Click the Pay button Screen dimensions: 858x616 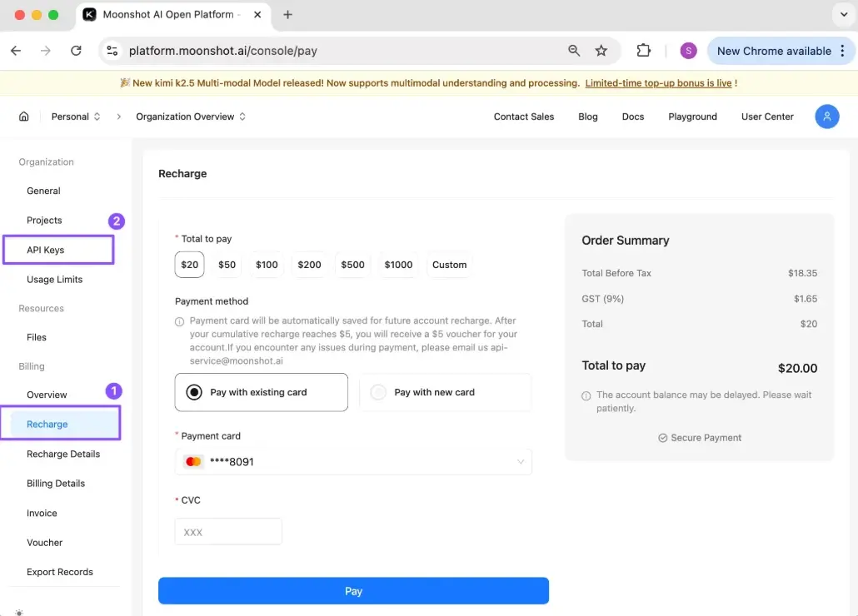[353, 590]
